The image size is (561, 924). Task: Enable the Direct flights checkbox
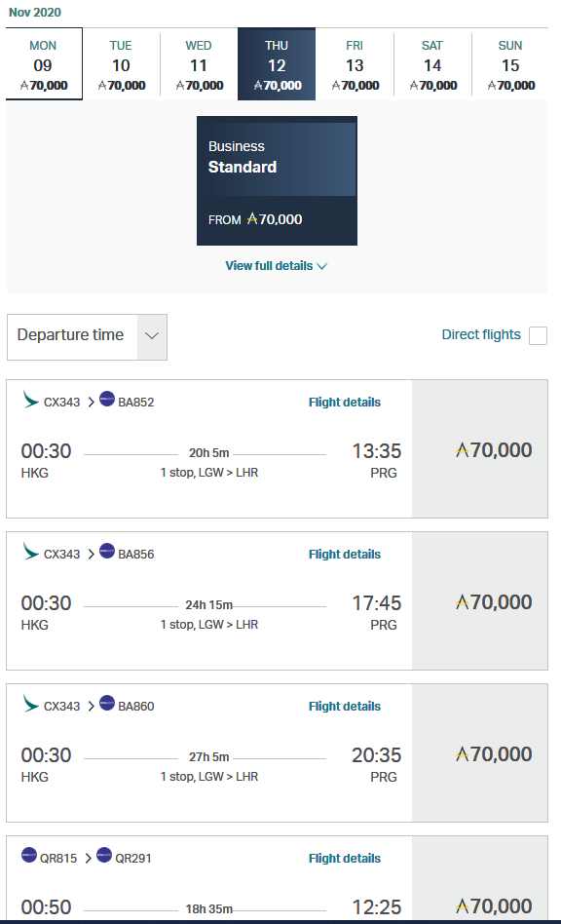(538, 335)
